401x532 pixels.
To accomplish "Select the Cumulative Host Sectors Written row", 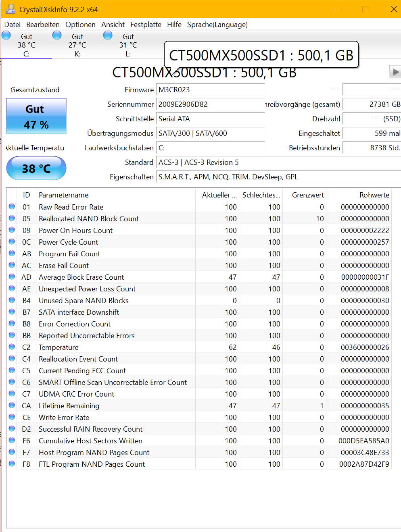I will click(x=199, y=441).
